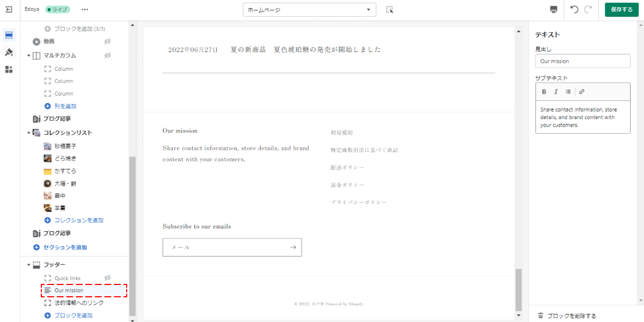Image resolution: width=644 pixels, height=322 pixels.
Task: Click ブロックを削除する button
Action: 567,316
